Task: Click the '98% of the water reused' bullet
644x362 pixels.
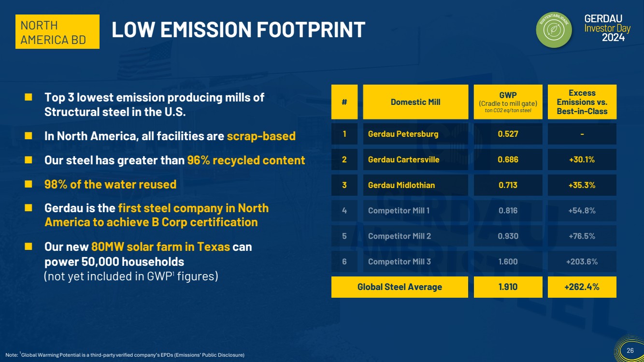Action: tap(110, 184)
